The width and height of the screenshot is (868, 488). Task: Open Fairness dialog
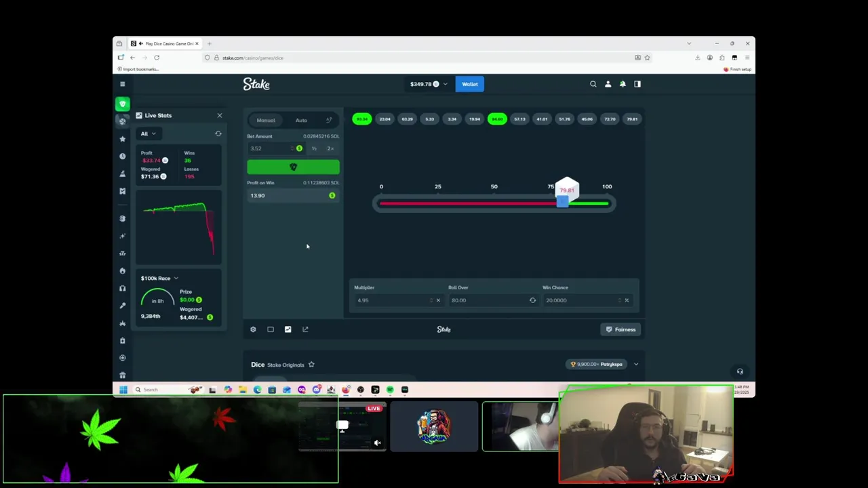point(621,329)
